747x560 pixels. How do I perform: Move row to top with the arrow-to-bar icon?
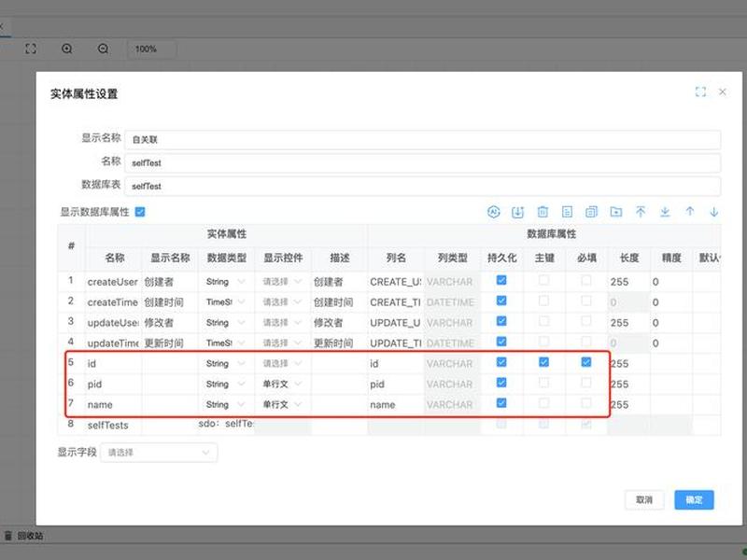coord(641,212)
